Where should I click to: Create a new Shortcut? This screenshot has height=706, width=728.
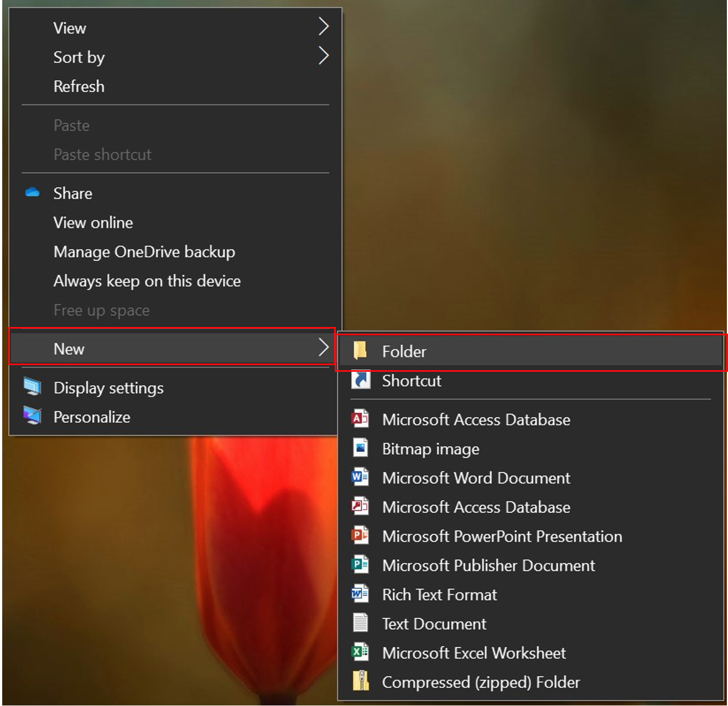(x=530, y=381)
